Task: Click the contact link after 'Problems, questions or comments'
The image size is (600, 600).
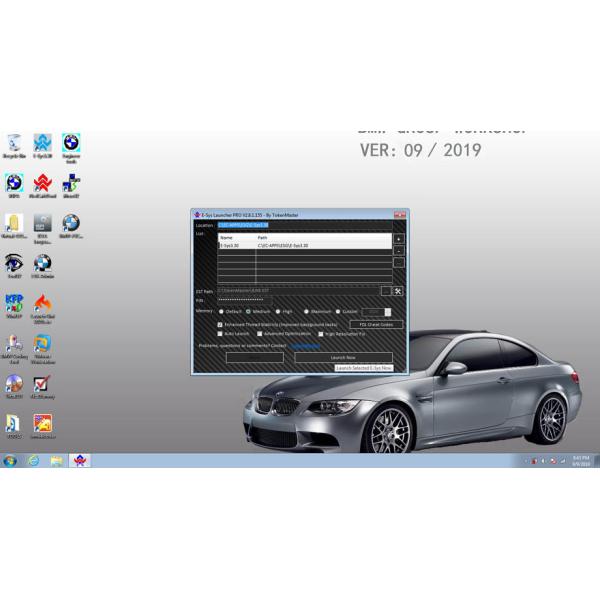Action: (305, 346)
